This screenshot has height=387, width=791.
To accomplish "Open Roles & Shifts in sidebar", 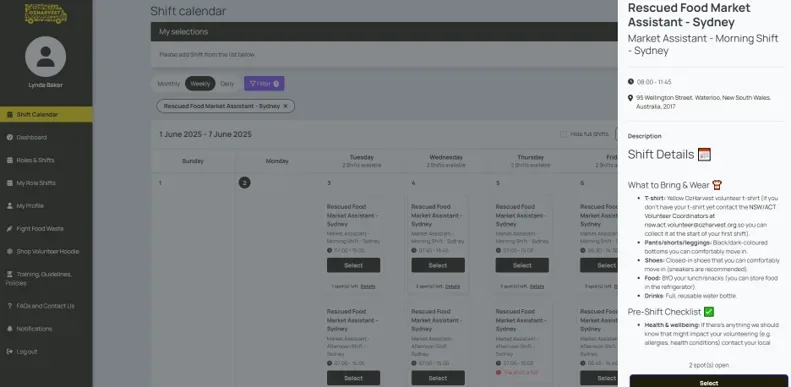I will click(35, 160).
